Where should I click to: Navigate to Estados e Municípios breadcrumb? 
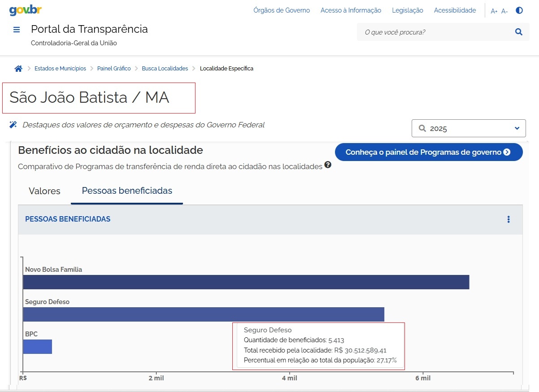pyautogui.click(x=60, y=69)
